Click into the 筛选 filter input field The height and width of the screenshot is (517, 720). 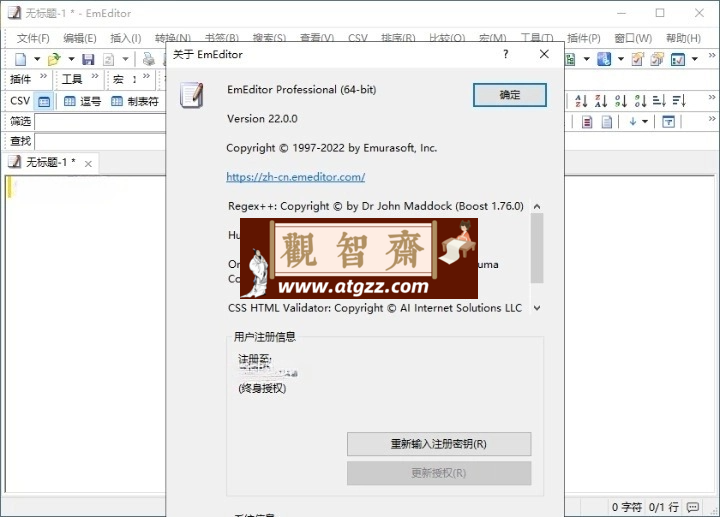(100, 122)
